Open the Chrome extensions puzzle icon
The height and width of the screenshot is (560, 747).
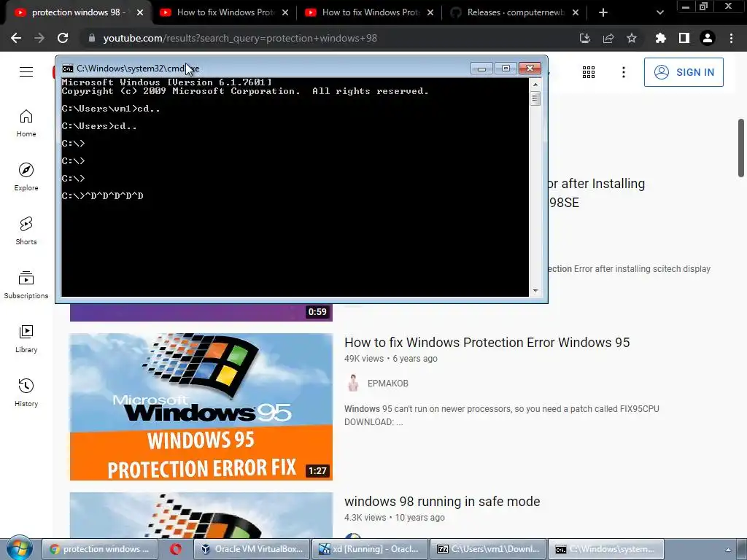(x=660, y=38)
